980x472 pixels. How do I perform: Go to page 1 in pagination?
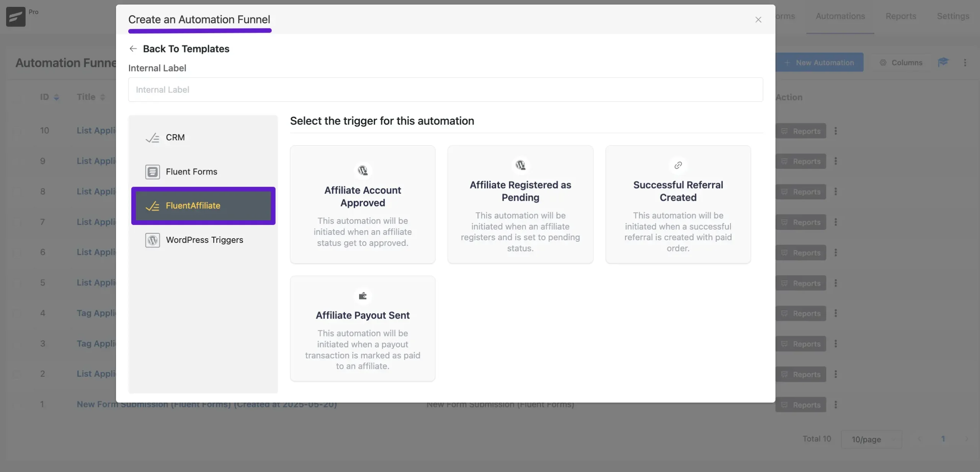click(x=943, y=439)
